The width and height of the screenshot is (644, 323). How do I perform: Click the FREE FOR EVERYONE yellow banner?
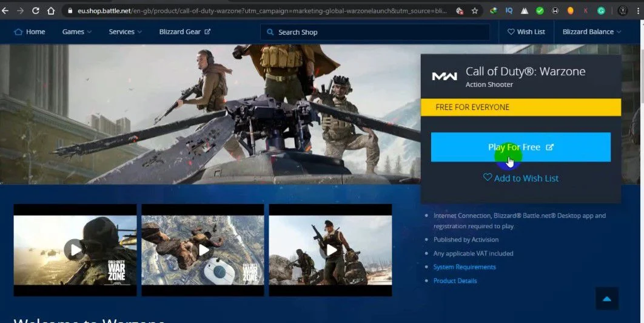click(521, 107)
